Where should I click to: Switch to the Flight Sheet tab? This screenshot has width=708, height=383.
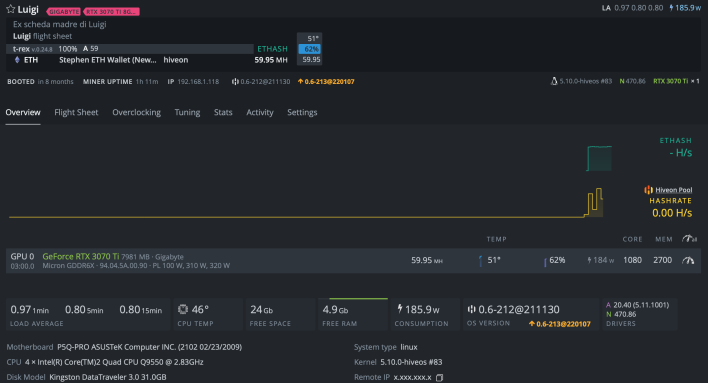(76, 112)
